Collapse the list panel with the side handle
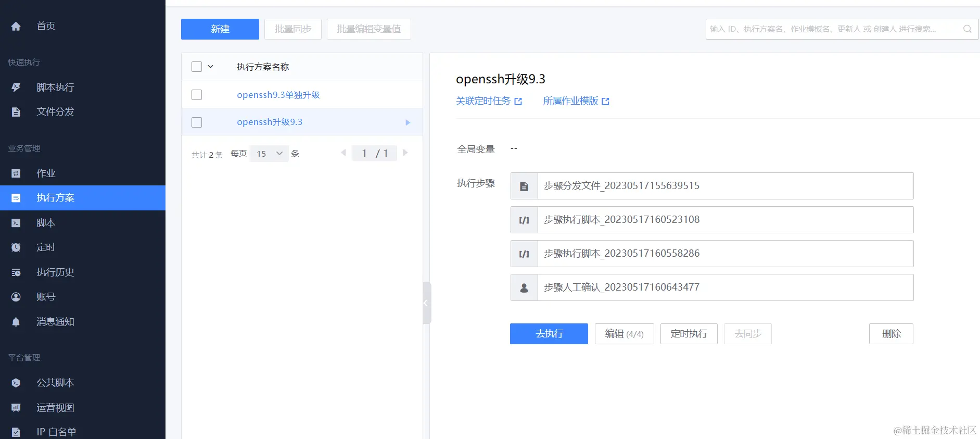The image size is (980, 439). click(x=427, y=303)
